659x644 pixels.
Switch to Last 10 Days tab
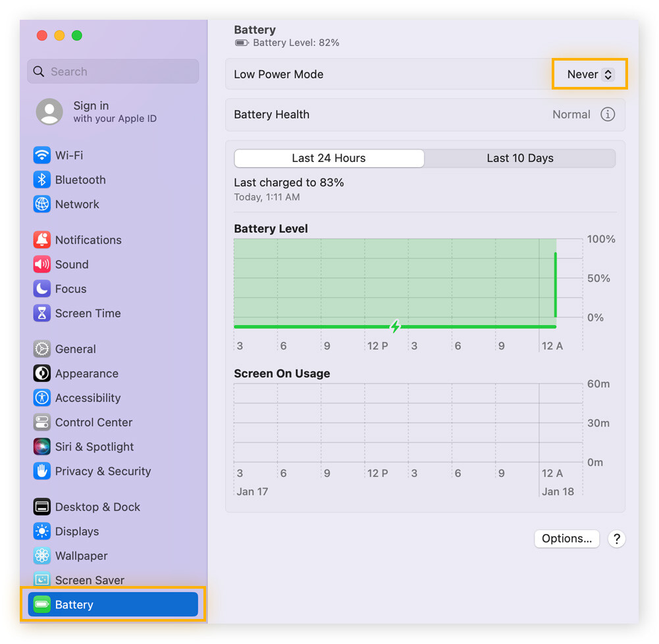[519, 158]
